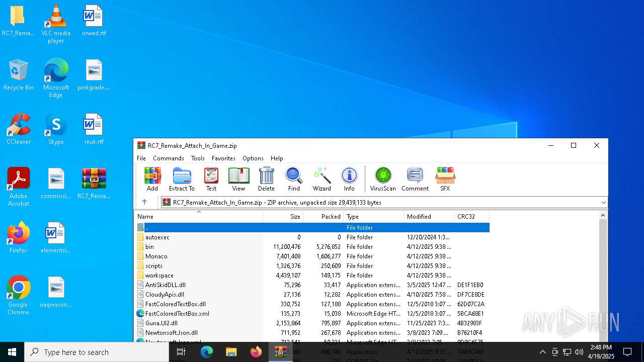Screen dimensions: 644x362
Task: Open volume control in system tray
Action: tap(579, 352)
